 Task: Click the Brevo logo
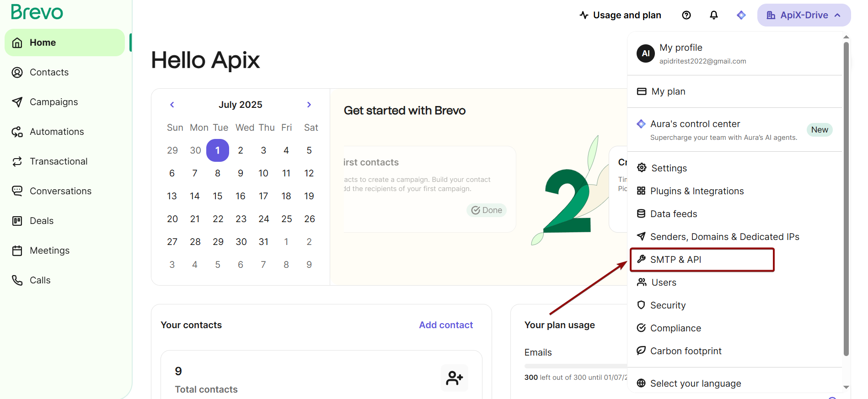(x=37, y=12)
